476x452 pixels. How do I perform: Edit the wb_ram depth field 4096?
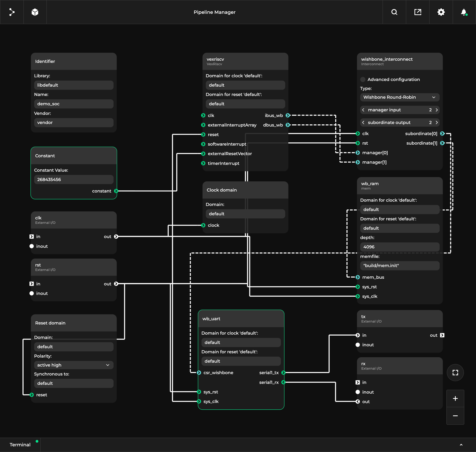[x=400, y=247]
